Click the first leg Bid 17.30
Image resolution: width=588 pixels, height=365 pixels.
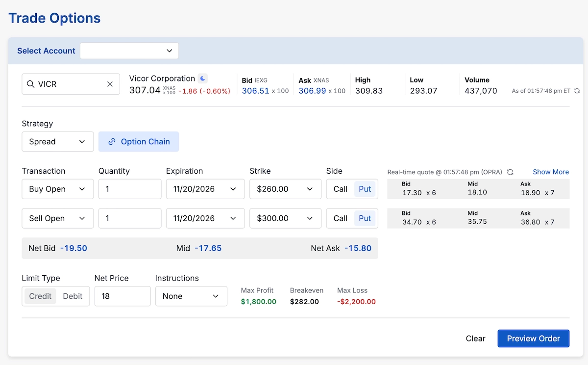[412, 193]
